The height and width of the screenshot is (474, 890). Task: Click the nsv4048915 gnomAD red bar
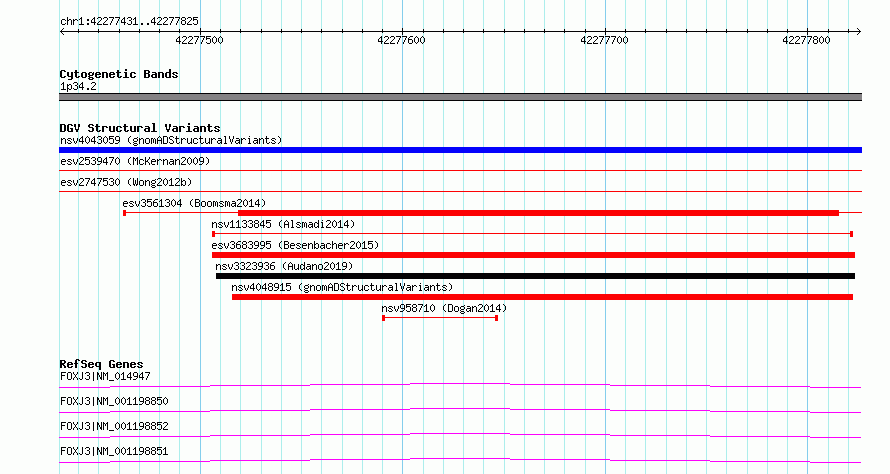pos(543,297)
